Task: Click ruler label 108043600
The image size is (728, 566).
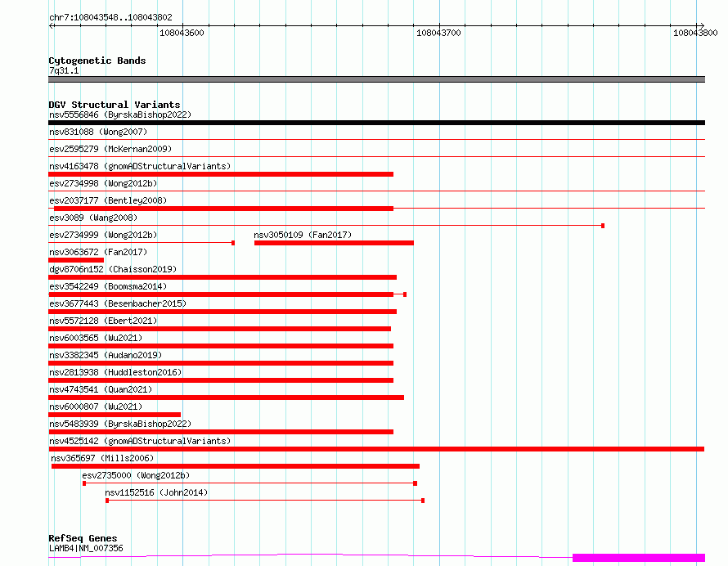Action: pos(182,33)
